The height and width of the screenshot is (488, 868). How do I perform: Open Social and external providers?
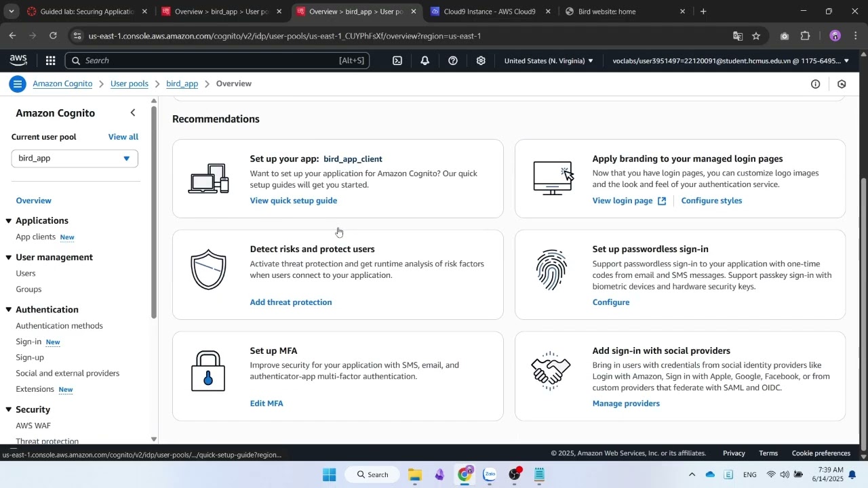pyautogui.click(x=67, y=373)
